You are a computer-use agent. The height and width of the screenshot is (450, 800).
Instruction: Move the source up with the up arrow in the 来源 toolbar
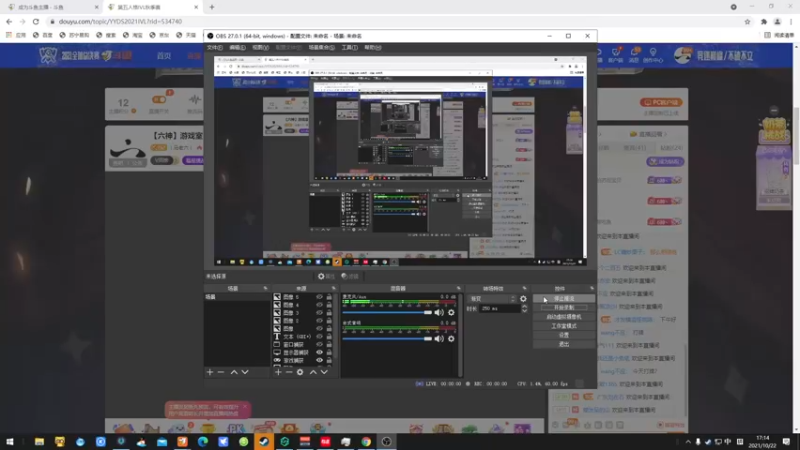313,372
